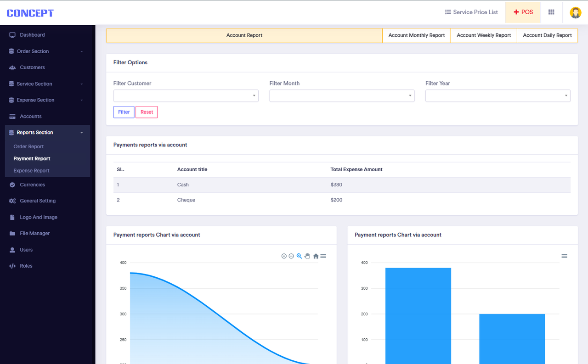The width and height of the screenshot is (588, 364).
Task: Open the user avatar profile menu
Action: (x=576, y=12)
